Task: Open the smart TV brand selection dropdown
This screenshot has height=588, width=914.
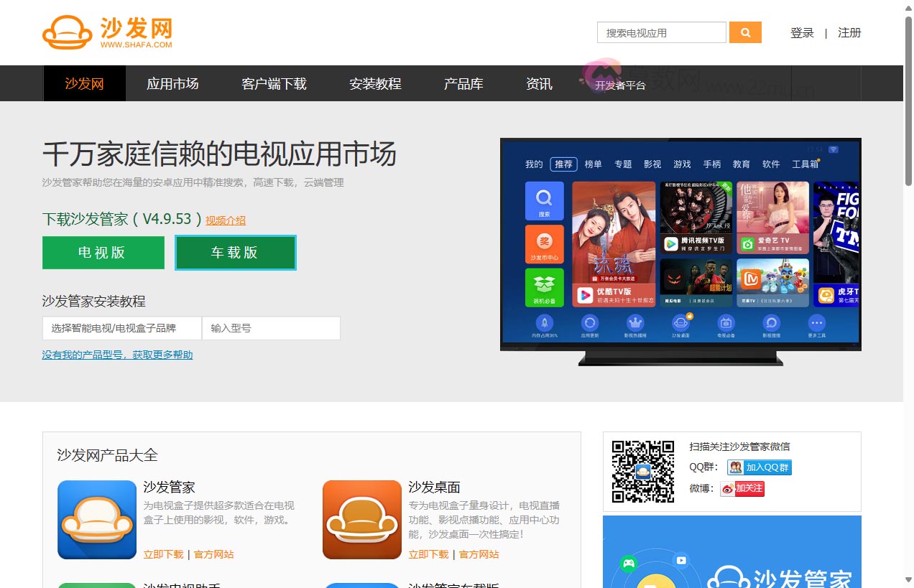Action: pos(121,327)
